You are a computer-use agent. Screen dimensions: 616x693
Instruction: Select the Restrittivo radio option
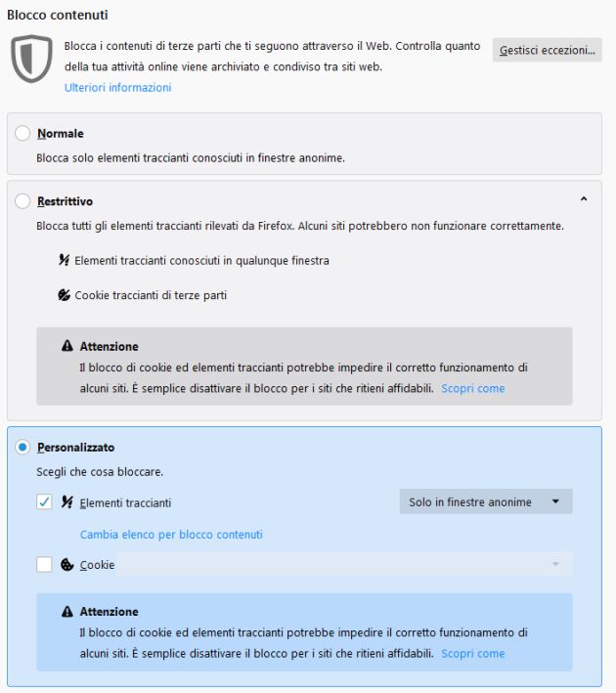(x=23, y=200)
